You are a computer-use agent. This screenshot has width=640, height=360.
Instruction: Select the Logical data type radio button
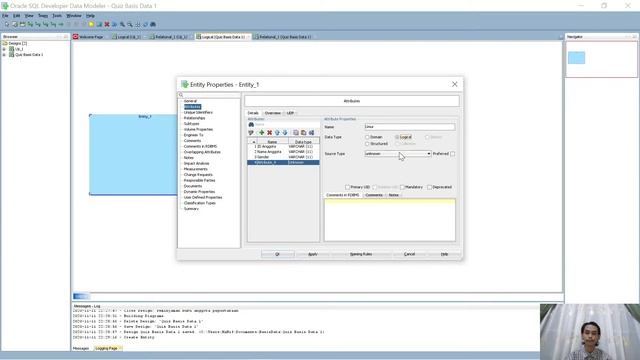coord(397,137)
